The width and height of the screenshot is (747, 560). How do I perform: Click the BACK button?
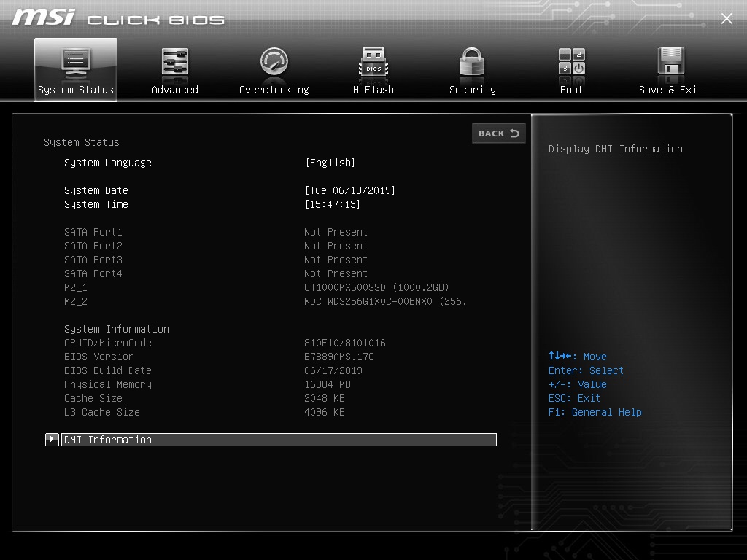[x=499, y=133]
